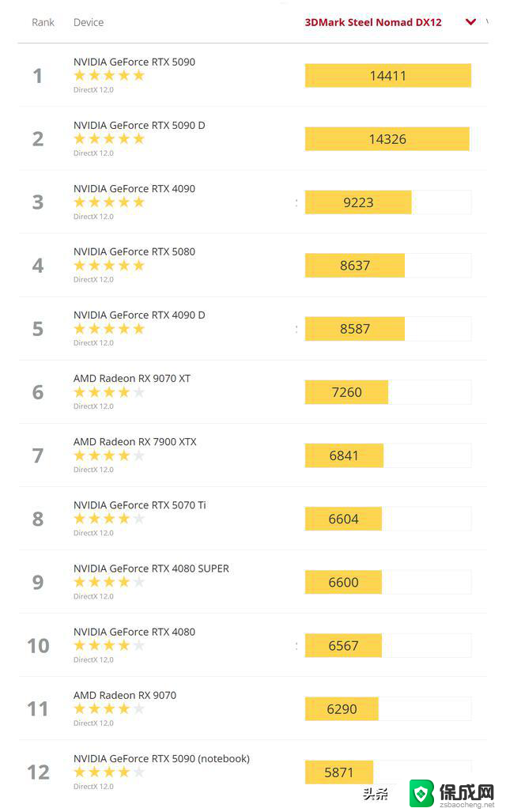
Task: Sort by the Rank column header
Action: 43,22
